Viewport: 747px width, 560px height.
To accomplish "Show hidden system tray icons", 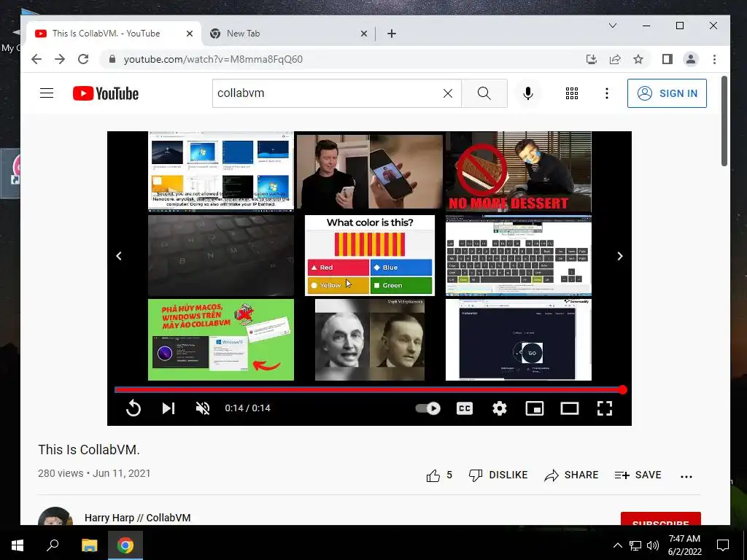I will coord(617,545).
